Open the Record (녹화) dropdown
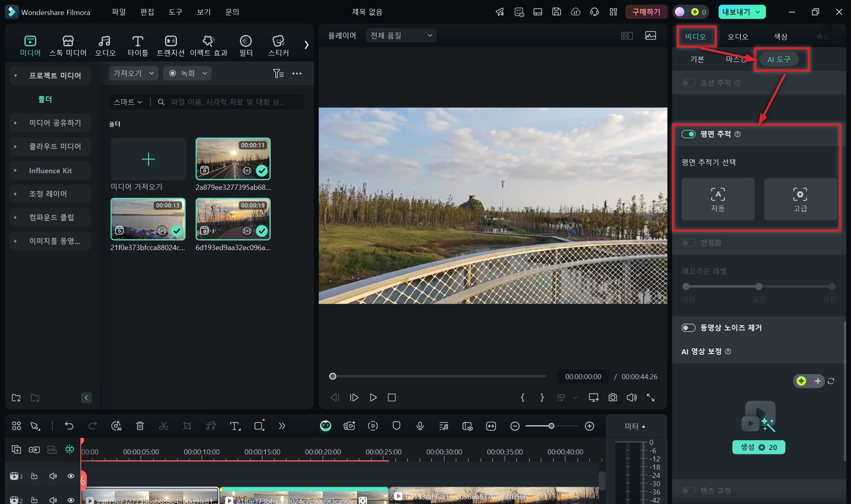851x504 pixels. 187,73
